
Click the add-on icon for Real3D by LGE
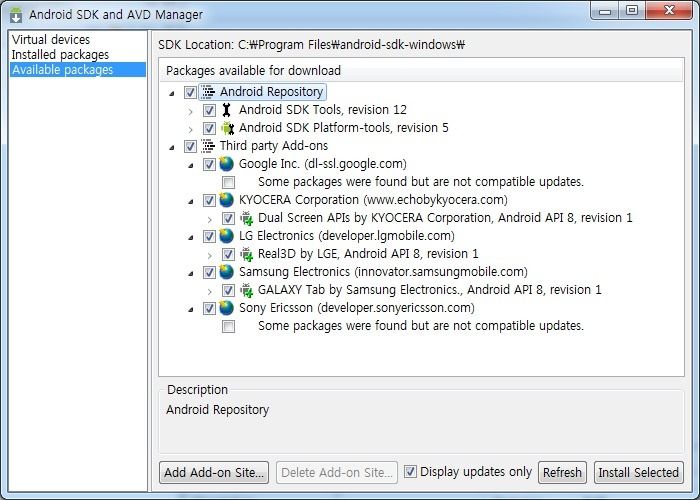click(x=246, y=254)
